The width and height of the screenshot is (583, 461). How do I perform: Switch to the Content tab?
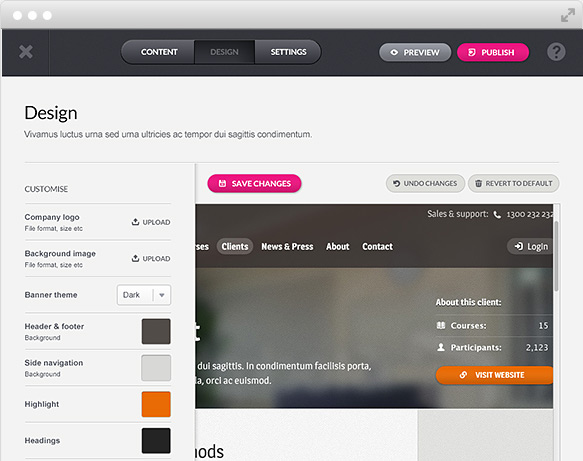[159, 52]
